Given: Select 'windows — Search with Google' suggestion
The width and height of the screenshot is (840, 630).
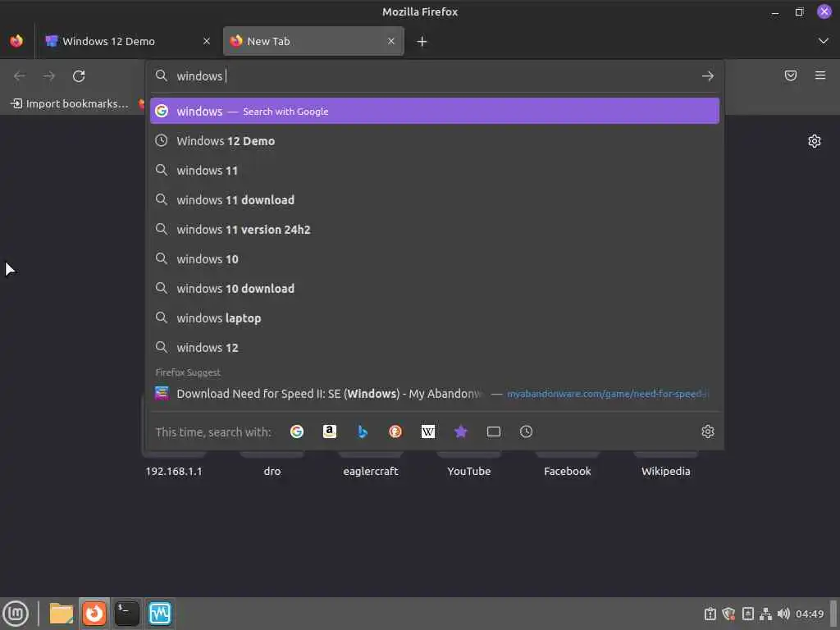Looking at the screenshot, I should pos(435,111).
